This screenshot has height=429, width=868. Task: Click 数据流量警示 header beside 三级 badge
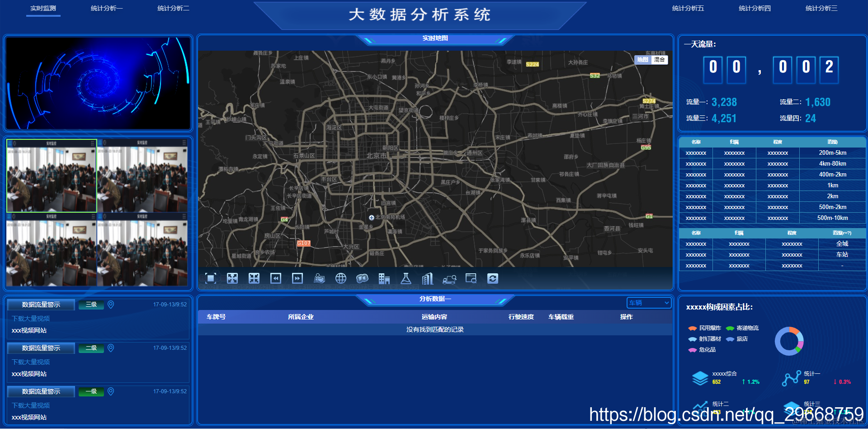coord(41,305)
